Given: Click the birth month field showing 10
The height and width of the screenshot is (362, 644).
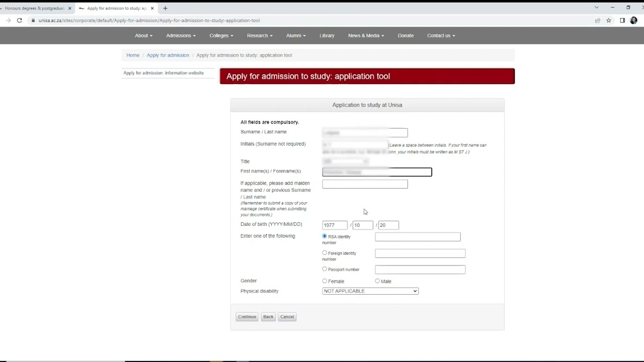Looking at the screenshot, I should point(363,225).
